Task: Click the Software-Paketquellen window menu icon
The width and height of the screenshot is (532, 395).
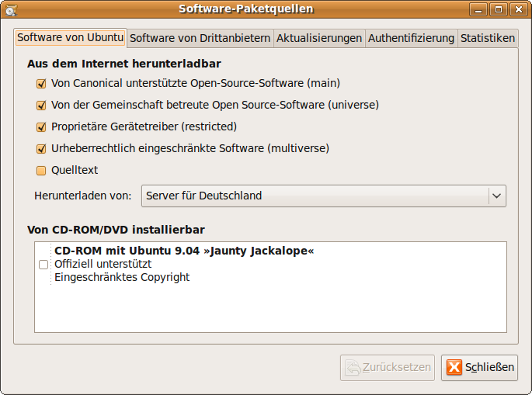Action: 11,10
